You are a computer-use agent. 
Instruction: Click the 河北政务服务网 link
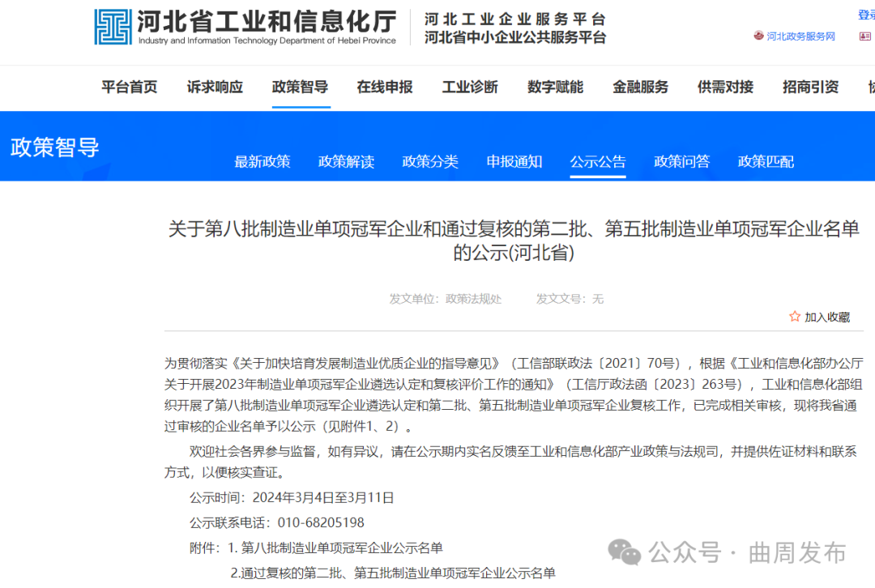[802, 36]
